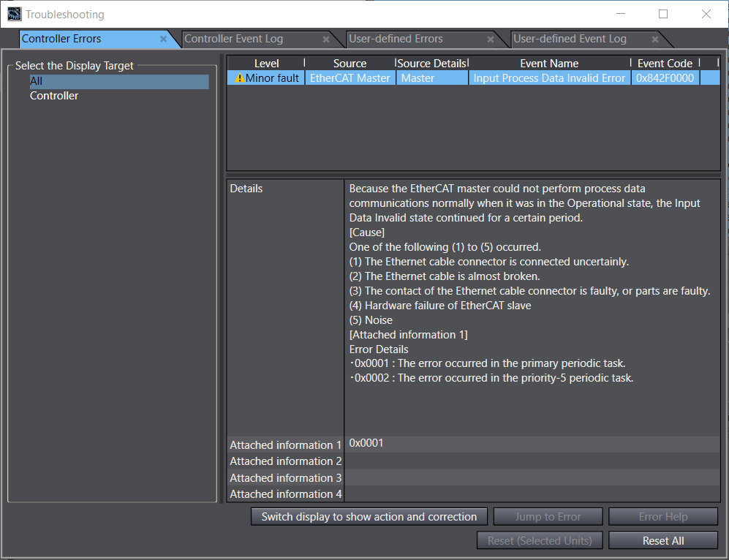Close the User-defined Errors tab
729x560 pixels.
click(491, 39)
